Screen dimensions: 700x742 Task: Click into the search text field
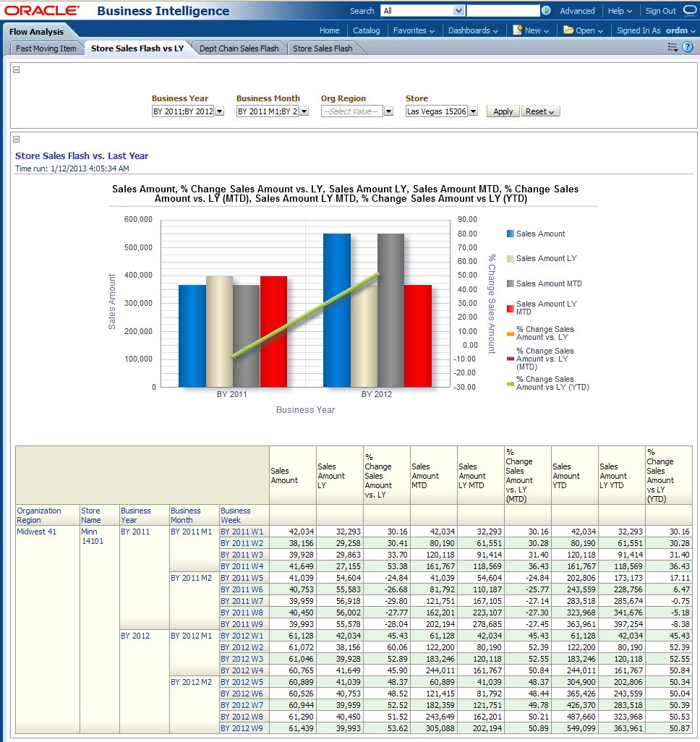tap(503, 11)
